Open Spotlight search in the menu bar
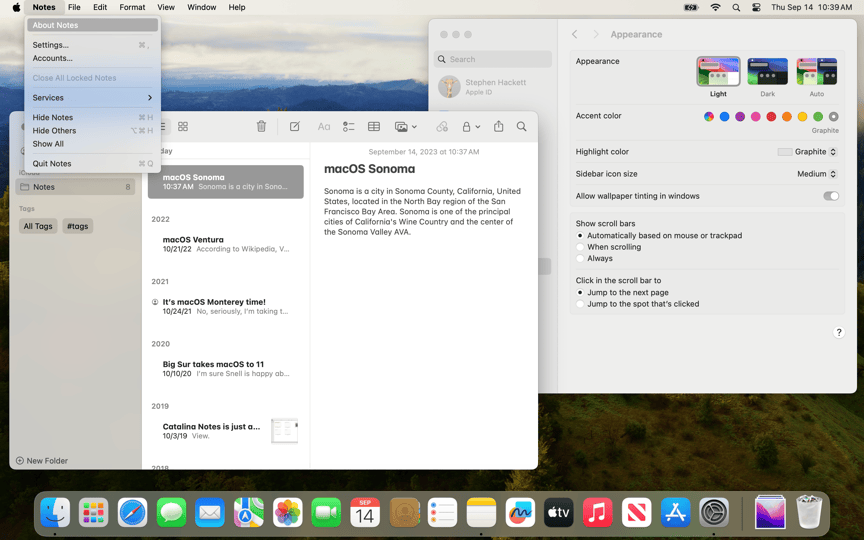Image resolution: width=864 pixels, height=540 pixels. click(736, 7)
